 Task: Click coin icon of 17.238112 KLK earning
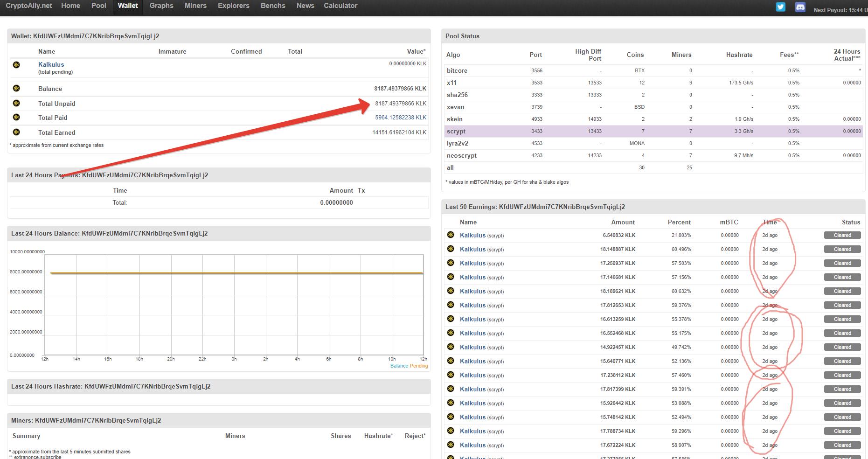coord(451,375)
